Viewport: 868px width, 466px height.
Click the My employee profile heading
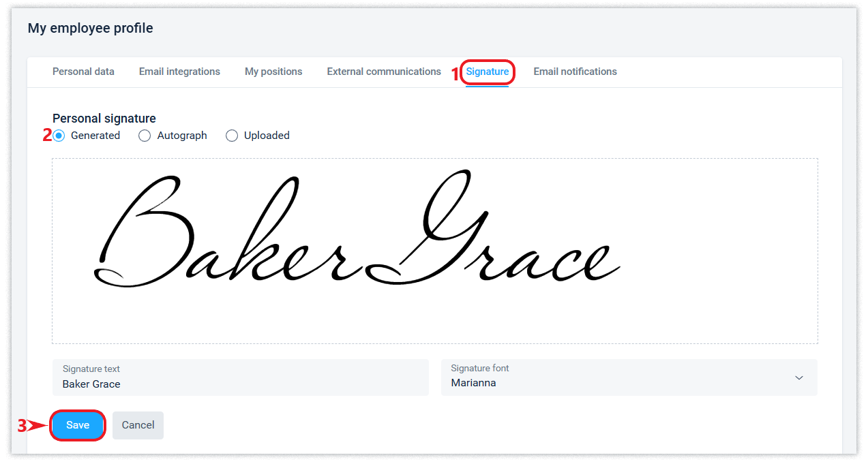click(x=90, y=28)
